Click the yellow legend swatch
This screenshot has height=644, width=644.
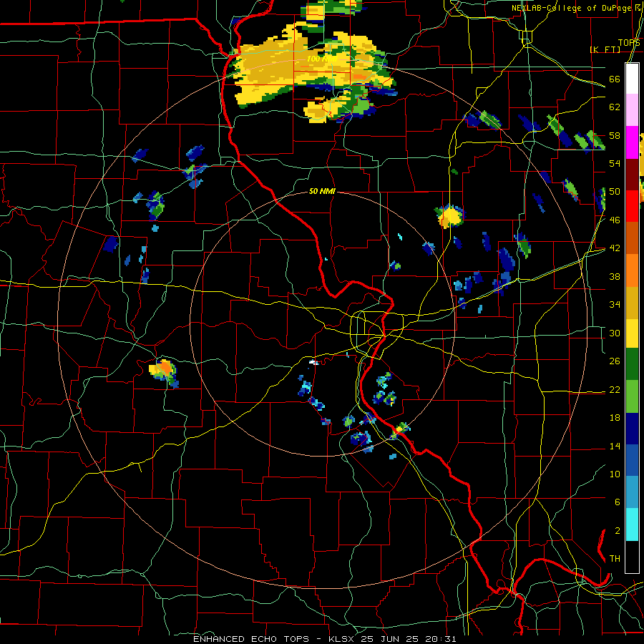click(632, 333)
